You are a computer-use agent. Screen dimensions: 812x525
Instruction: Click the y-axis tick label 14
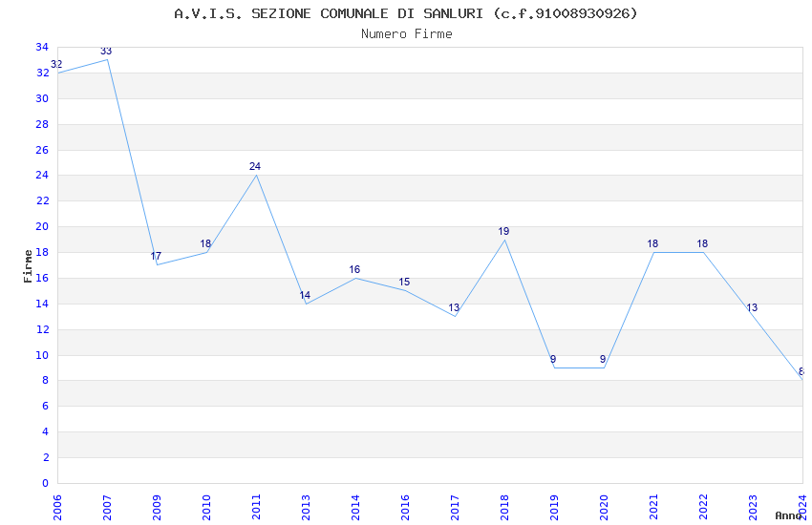point(42,304)
